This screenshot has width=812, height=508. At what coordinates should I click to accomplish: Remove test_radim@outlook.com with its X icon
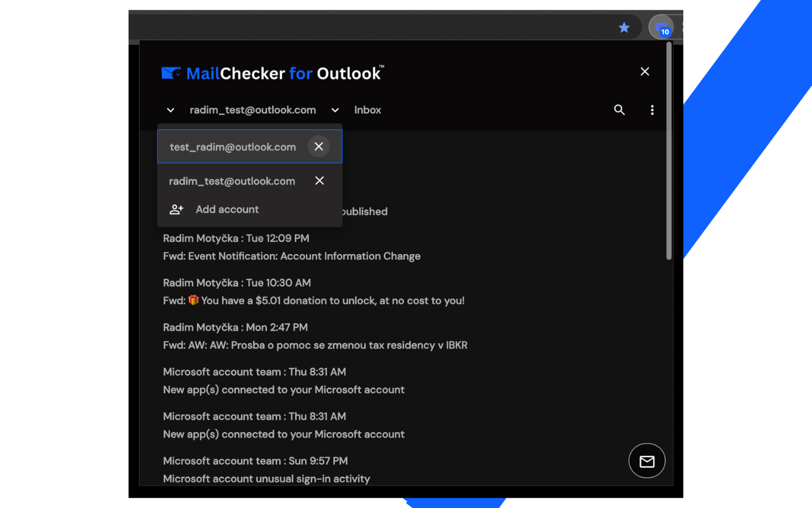click(x=319, y=146)
